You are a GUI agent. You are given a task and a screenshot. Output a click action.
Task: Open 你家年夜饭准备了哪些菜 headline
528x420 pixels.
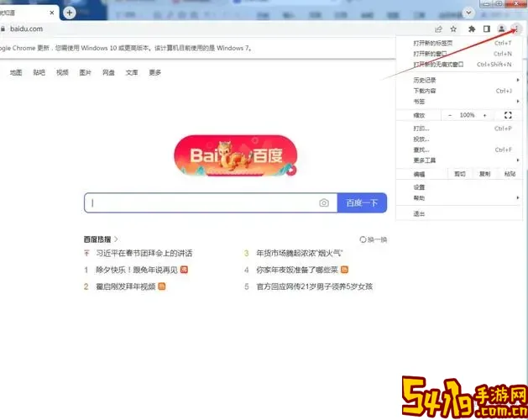297,270
